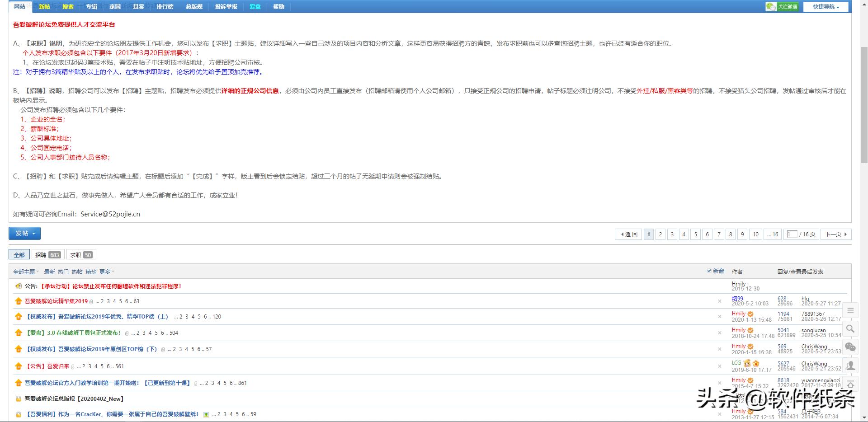This screenshot has height=422, width=868.
Task: Open the 悬赏 nav item
Action: coord(139,7)
